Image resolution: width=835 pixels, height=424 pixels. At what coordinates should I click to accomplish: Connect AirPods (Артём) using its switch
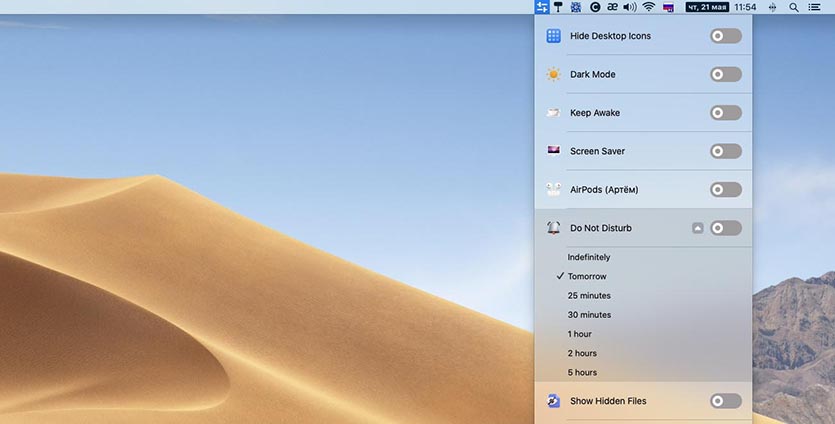tap(725, 189)
